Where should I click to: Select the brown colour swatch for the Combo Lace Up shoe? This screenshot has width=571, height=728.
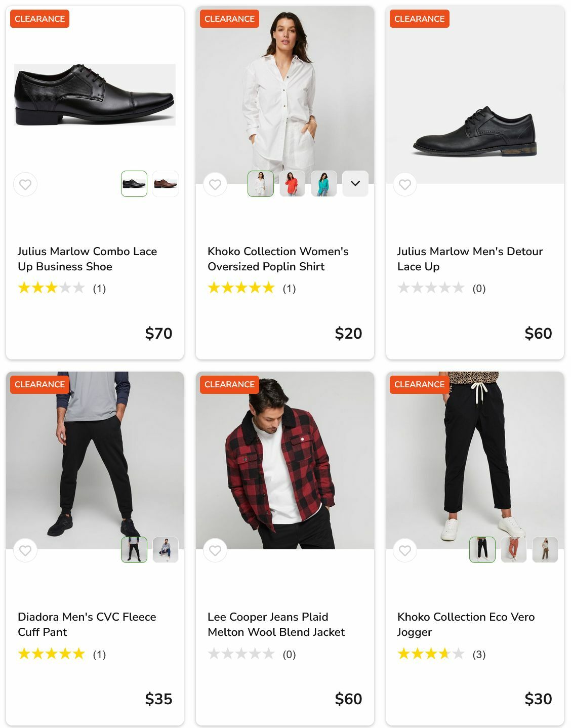(x=166, y=184)
